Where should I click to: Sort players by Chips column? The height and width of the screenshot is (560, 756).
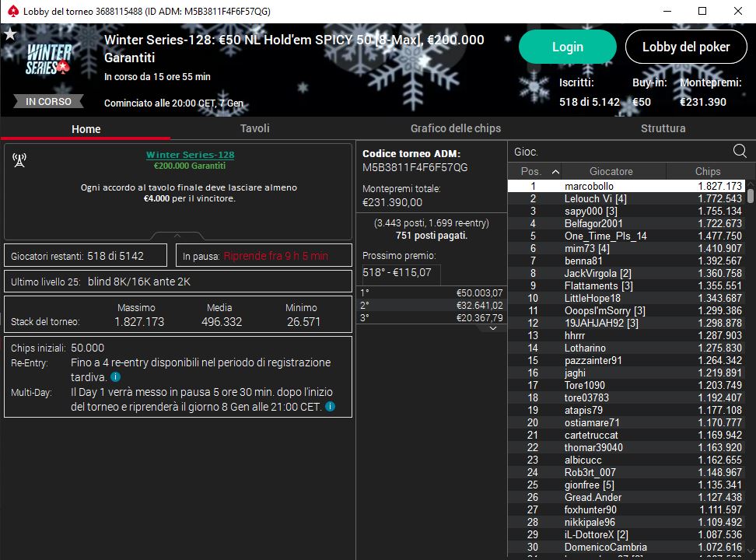pyautogui.click(x=707, y=171)
